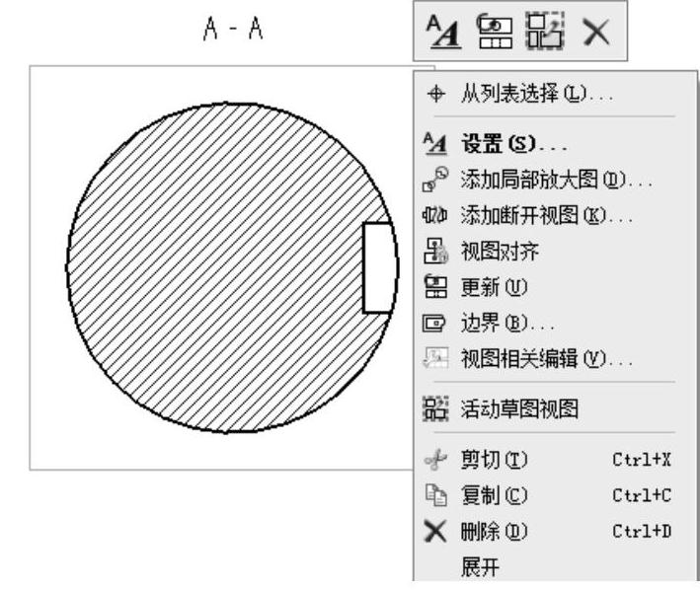Click the A - A section view label
Screen dimensions: 700x590
(x=228, y=33)
